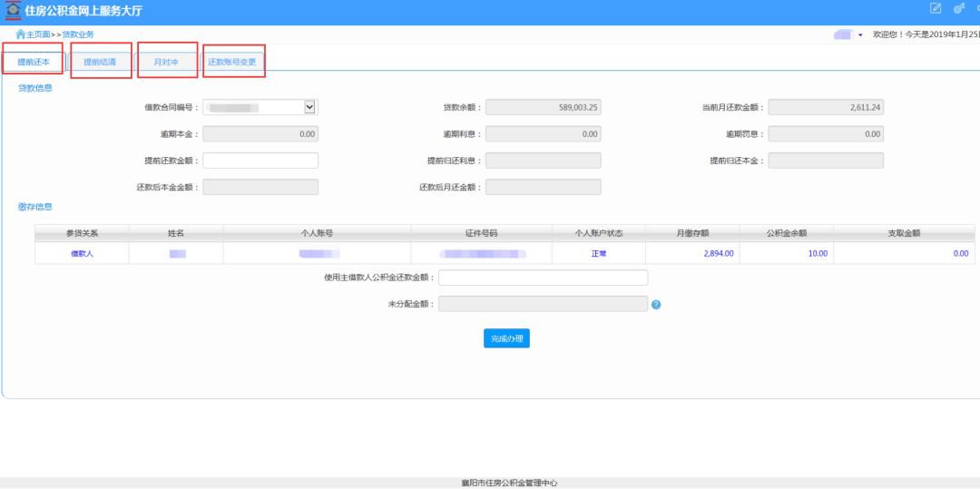Click the 月缴存额 column header
The height and width of the screenshot is (489, 980).
click(692, 233)
